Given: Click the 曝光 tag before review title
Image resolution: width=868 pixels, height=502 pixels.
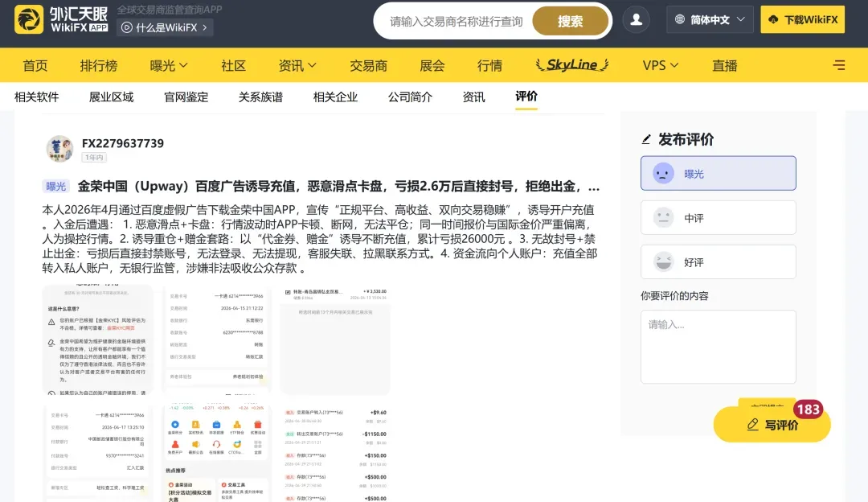Looking at the screenshot, I should 55,186.
